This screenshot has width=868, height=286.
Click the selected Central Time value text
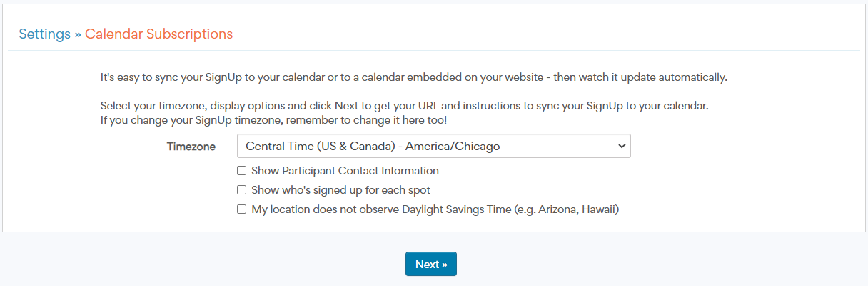pyautogui.click(x=373, y=147)
